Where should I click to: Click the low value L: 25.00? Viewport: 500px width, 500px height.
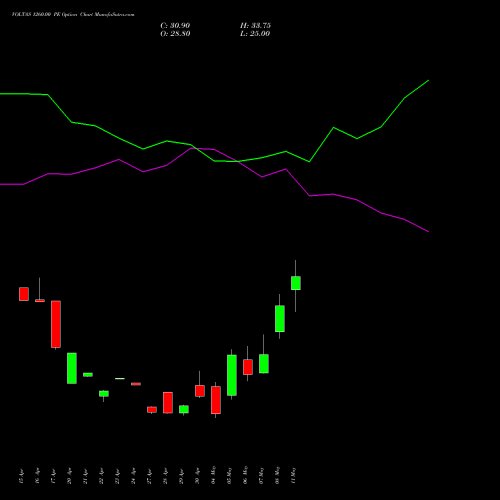(x=255, y=34)
